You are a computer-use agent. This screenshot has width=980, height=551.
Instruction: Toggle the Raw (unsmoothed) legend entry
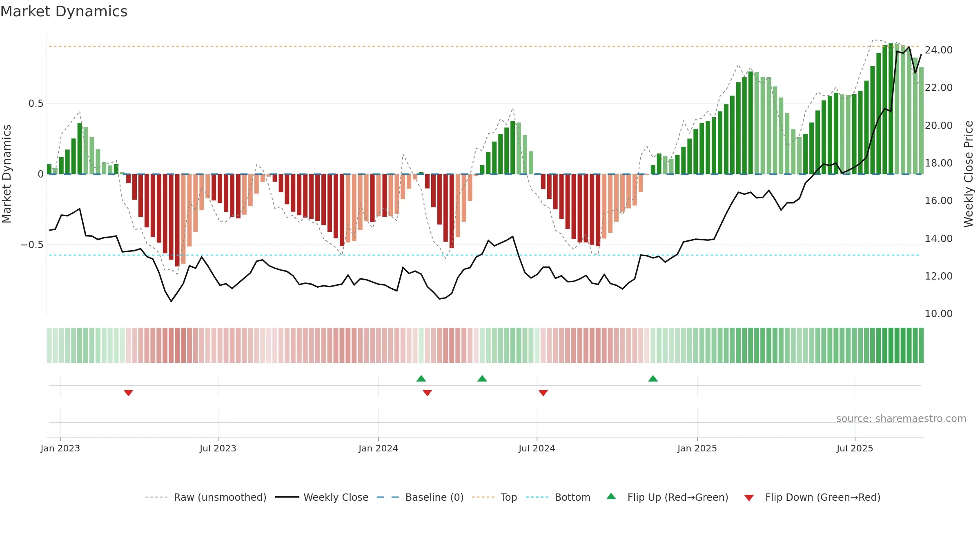pyautogui.click(x=206, y=497)
